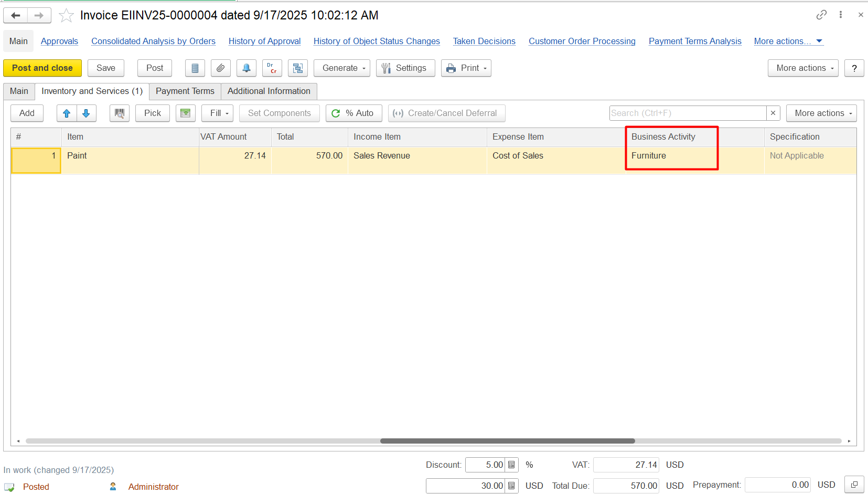Focus the Search (Ctrl+F) field

687,113
